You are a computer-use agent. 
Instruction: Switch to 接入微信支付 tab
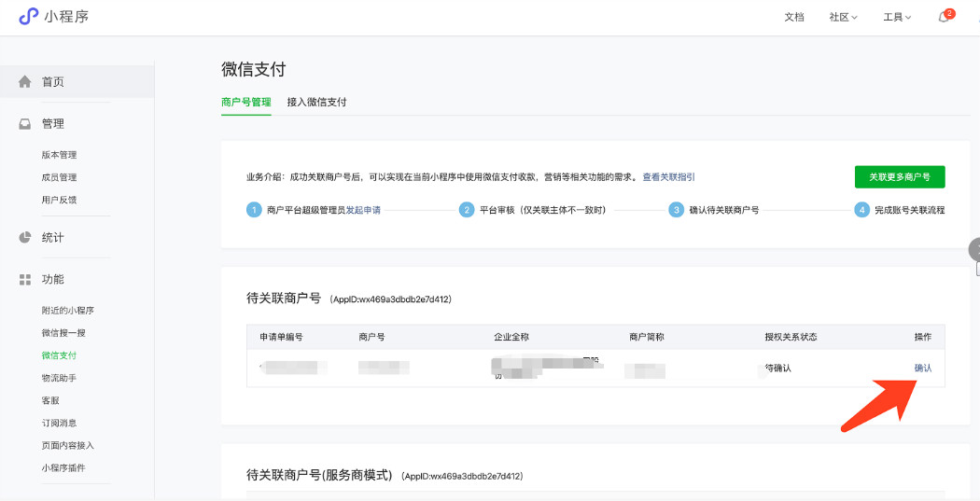point(317,102)
